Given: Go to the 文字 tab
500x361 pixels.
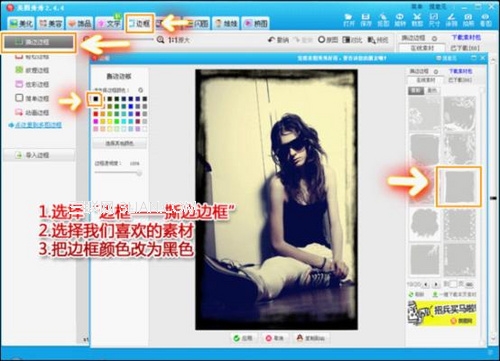Looking at the screenshot, I should 109,23.
